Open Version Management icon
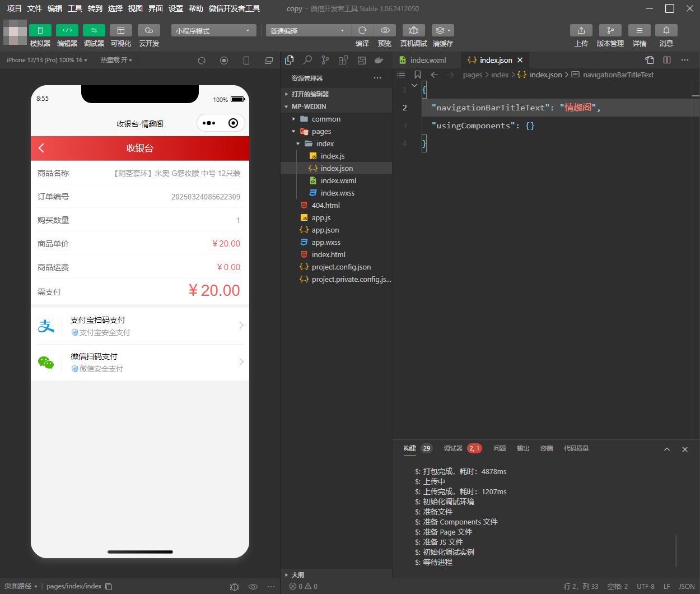Viewport: 700px width, 594px height. 610,30
